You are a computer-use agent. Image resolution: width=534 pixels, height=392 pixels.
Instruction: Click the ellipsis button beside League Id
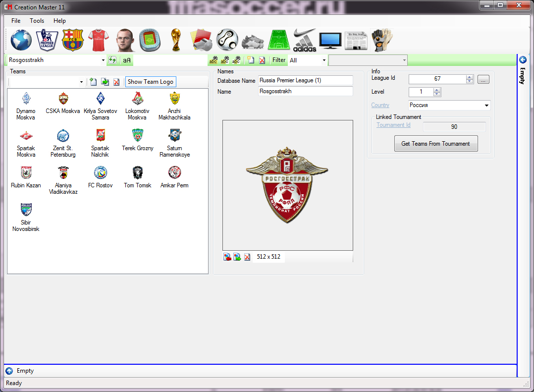pyautogui.click(x=483, y=79)
